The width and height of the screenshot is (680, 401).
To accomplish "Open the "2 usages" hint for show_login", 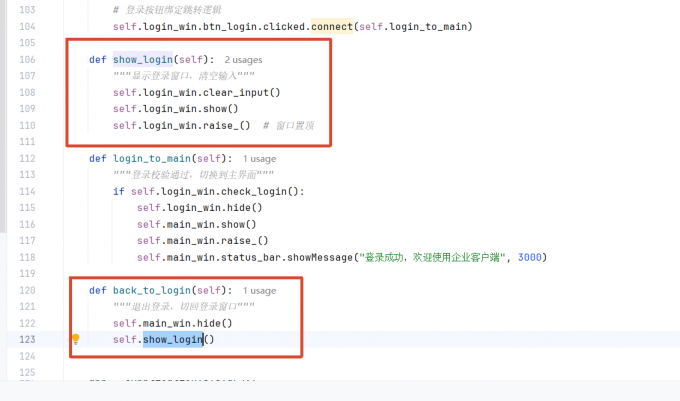I will click(x=243, y=60).
